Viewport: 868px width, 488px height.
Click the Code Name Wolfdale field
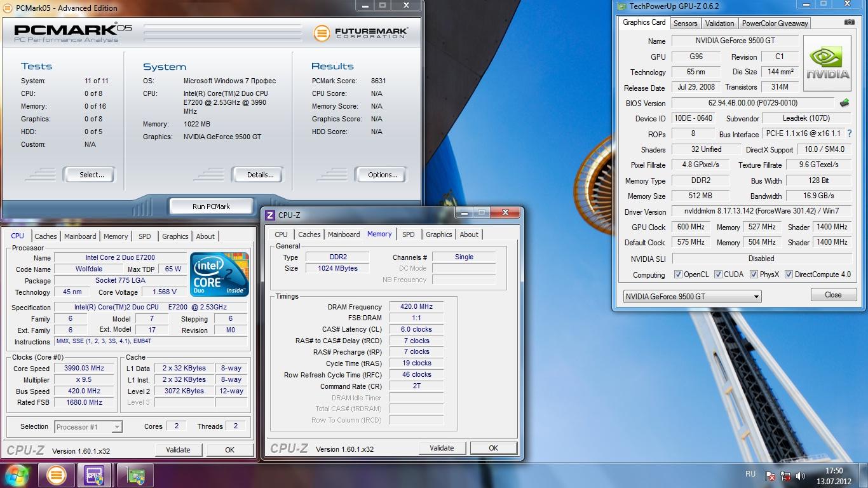click(88, 269)
